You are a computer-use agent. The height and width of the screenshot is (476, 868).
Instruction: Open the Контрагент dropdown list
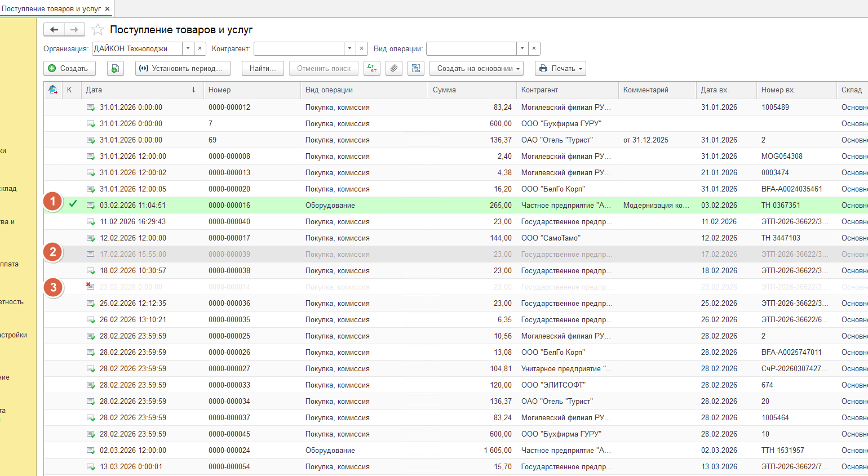point(350,48)
